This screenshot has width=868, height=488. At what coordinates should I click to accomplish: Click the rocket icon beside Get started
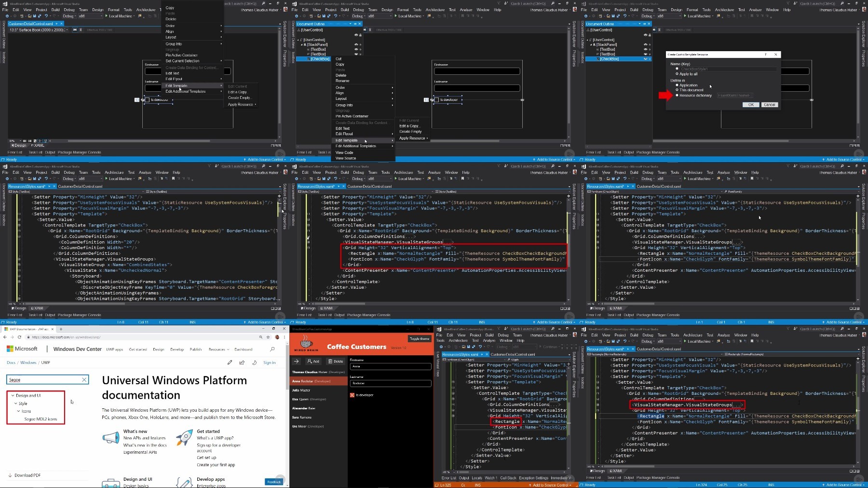184,438
